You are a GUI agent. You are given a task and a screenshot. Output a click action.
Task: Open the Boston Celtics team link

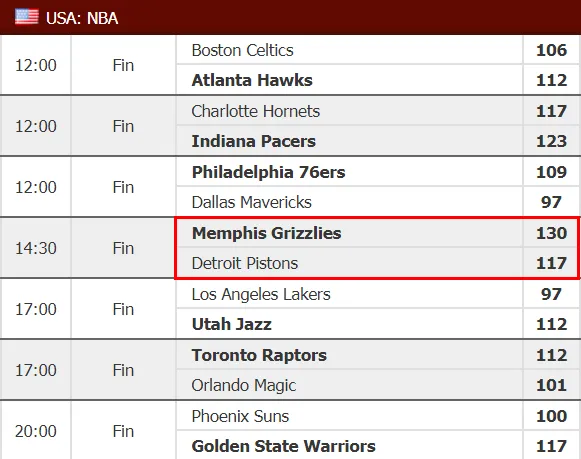[x=242, y=50]
